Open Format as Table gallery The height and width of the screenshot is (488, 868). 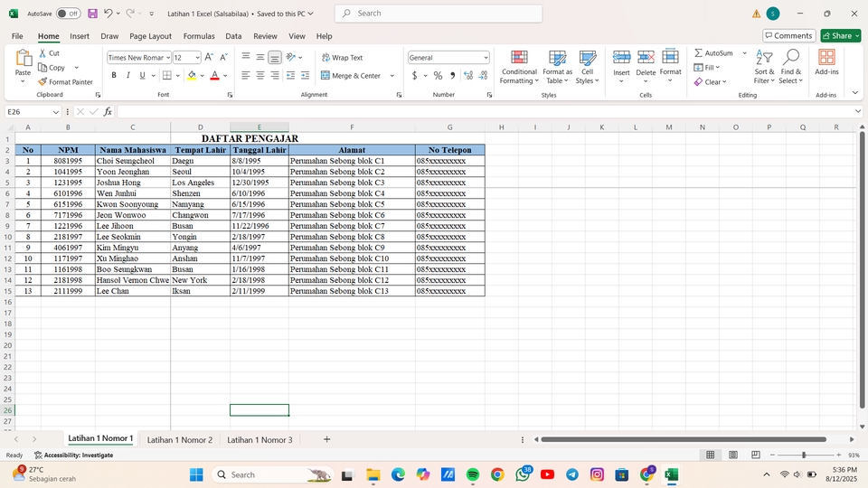(x=558, y=67)
